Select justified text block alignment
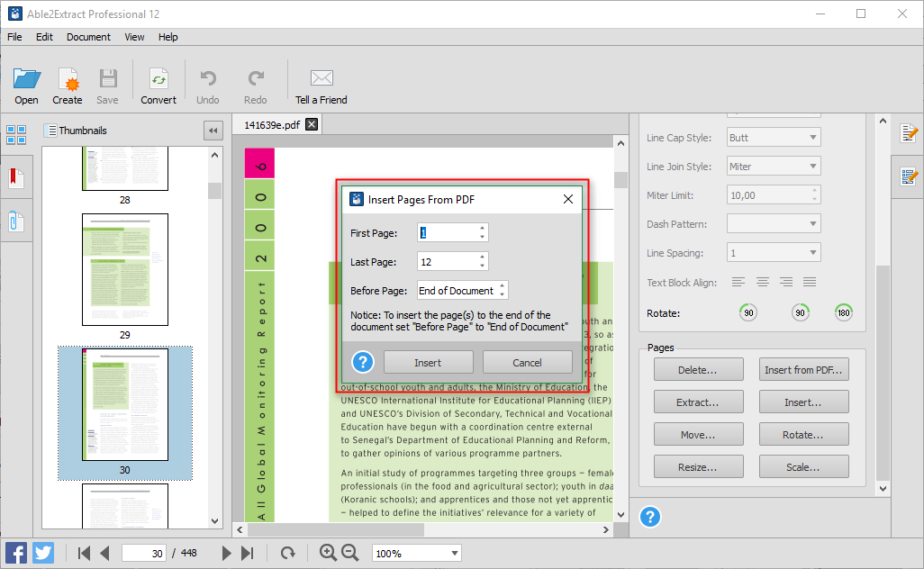The width and height of the screenshot is (924, 569). point(810,282)
